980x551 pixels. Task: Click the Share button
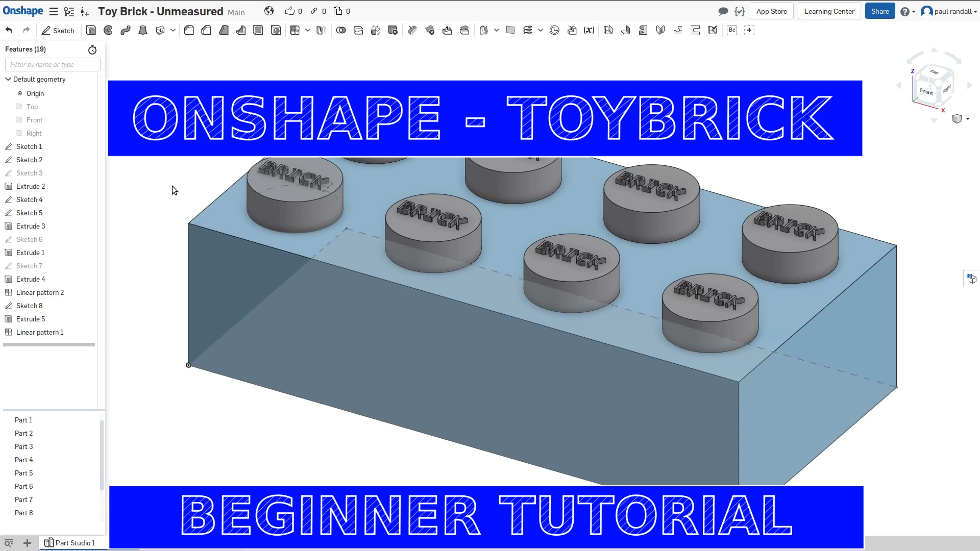[880, 11]
